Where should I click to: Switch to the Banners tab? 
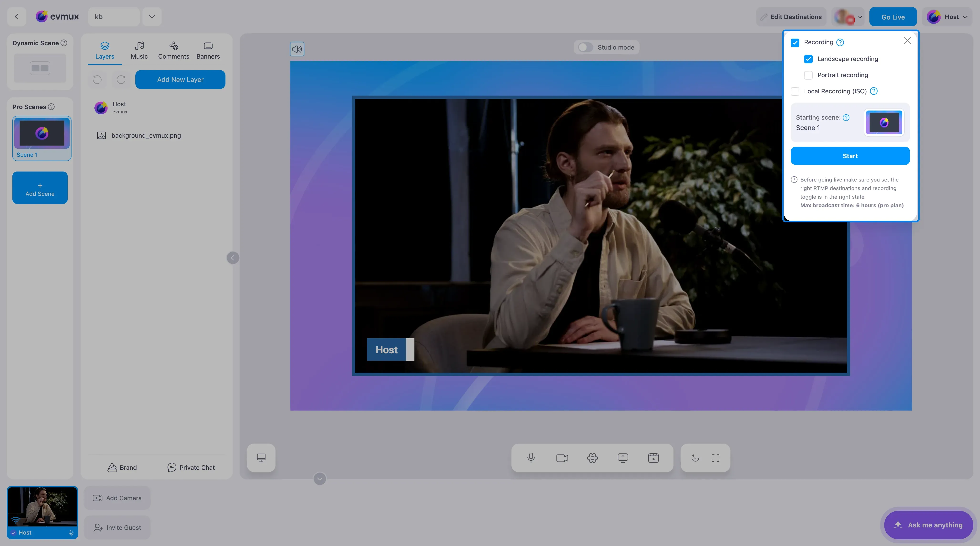point(208,51)
